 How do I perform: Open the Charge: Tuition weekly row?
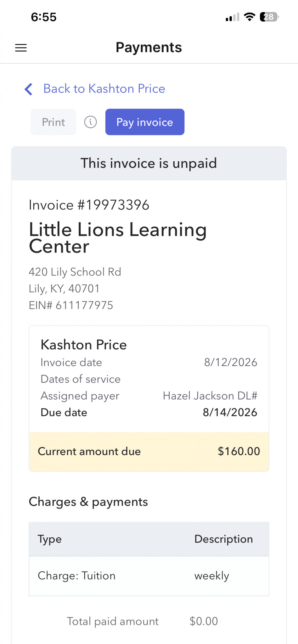tap(149, 576)
